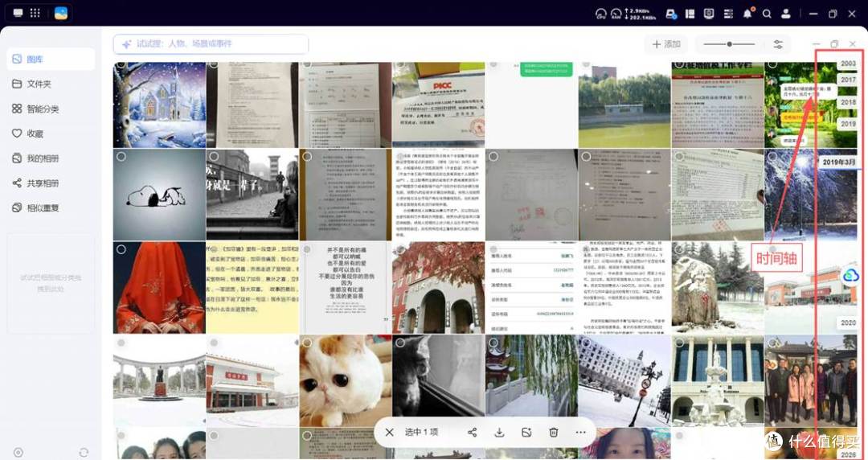Tick the circle on white fountain building photo
868x460 pixels.
(679, 343)
